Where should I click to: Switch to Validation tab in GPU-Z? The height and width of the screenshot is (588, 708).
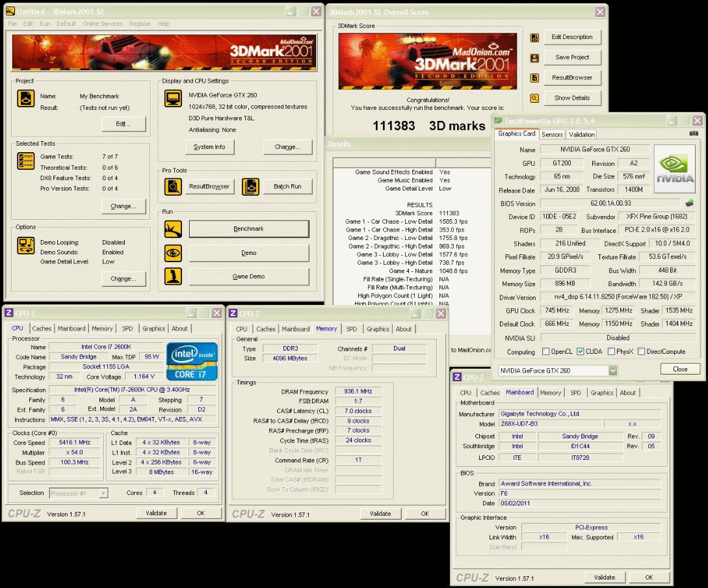(x=582, y=135)
